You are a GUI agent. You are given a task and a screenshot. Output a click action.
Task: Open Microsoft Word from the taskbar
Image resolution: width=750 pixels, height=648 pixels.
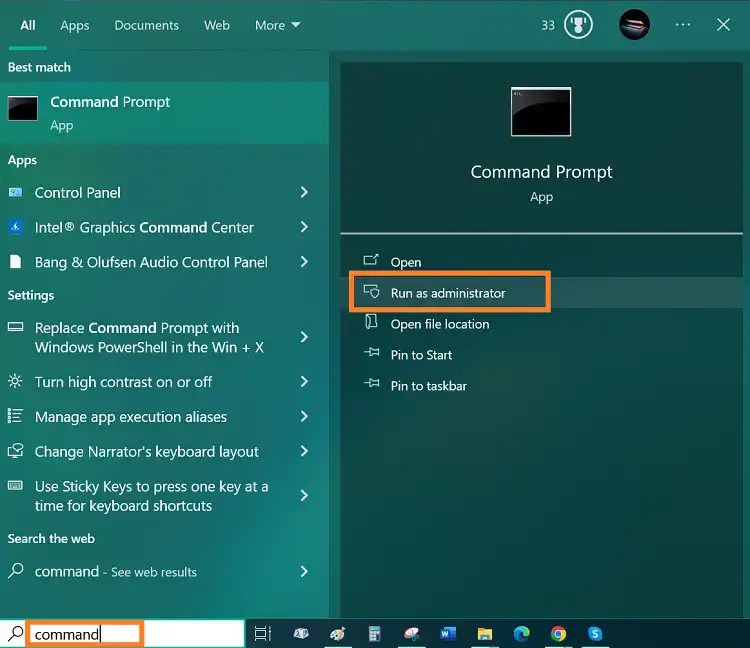point(448,634)
